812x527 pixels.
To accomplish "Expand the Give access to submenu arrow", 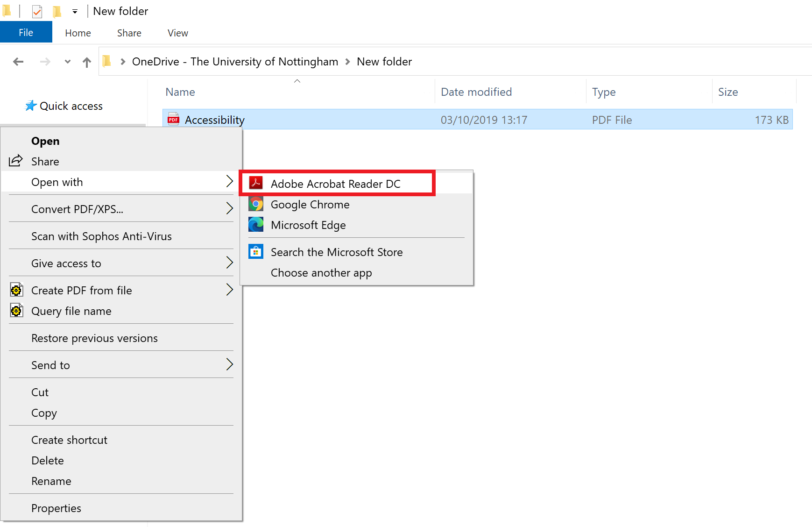I will [229, 263].
